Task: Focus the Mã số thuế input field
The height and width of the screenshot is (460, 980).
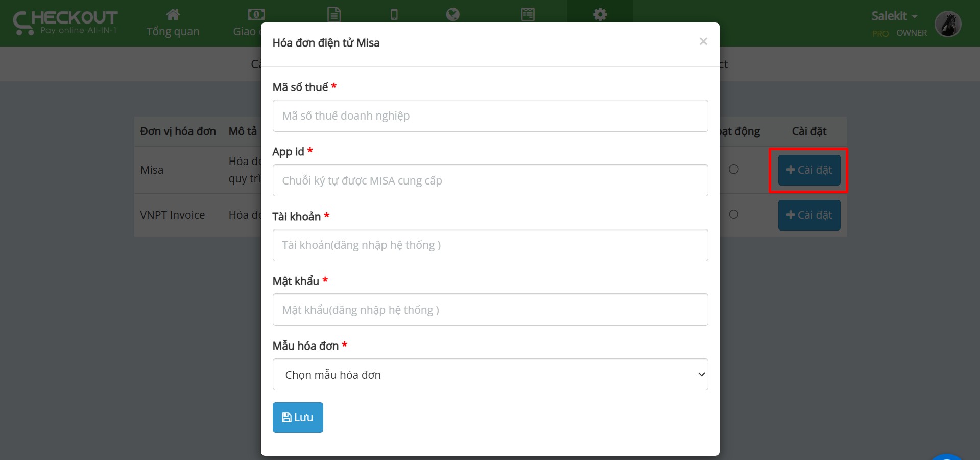Action: coord(490,116)
